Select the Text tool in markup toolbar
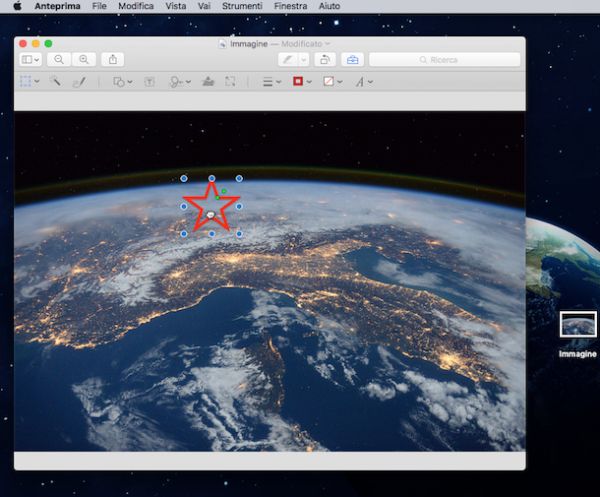 [x=150, y=81]
